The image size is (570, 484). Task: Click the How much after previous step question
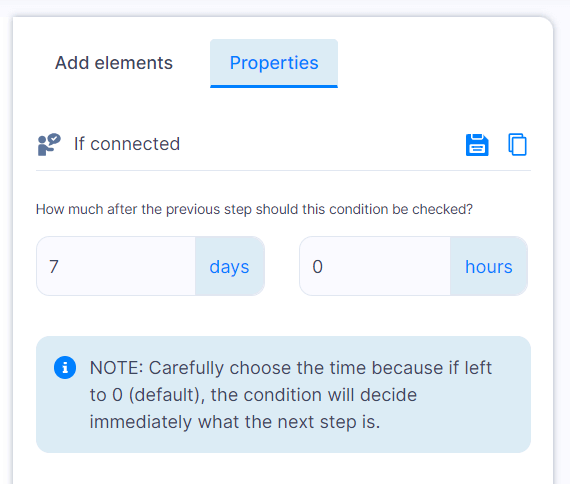(x=254, y=209)
